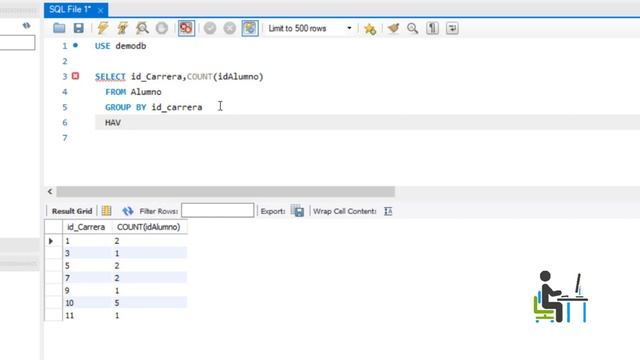Click the statement marker dot on line 1
Viewport: 640px width, 360px height.
(76, 45)
